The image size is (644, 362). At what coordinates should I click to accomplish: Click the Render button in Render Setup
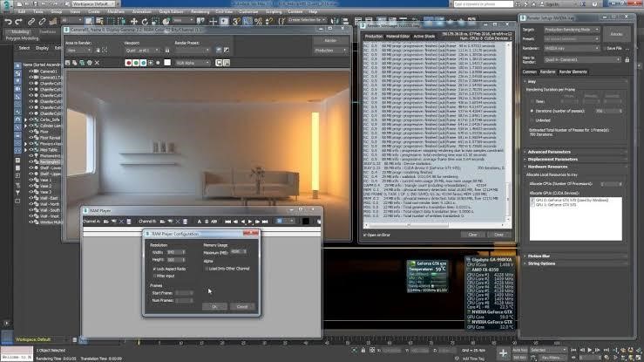point(616,34)
